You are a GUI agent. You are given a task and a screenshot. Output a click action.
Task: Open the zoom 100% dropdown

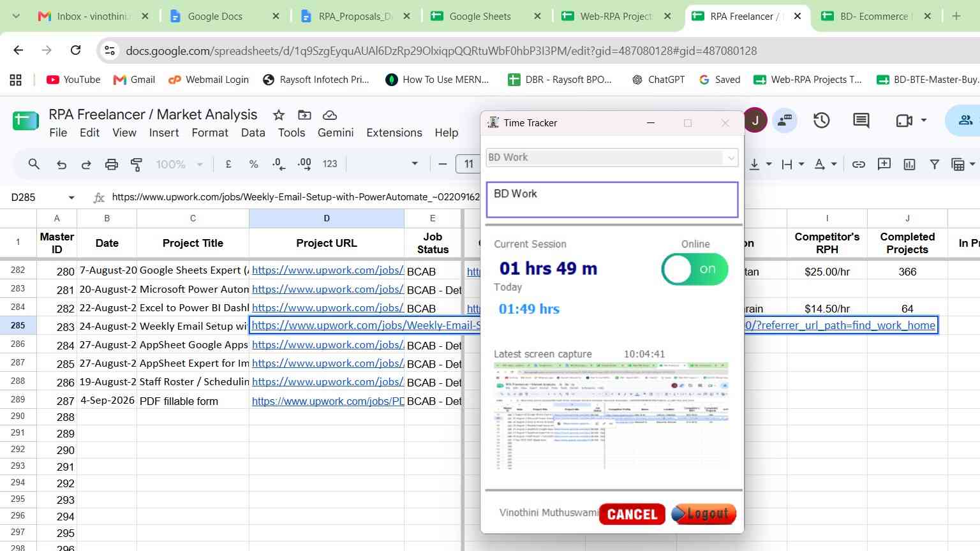click(x=179, y=165)
